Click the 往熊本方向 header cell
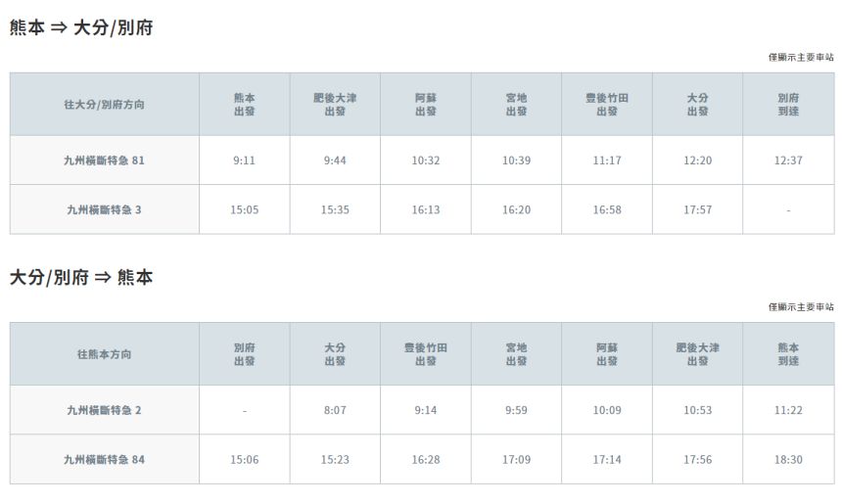This screenshot has height=504, width=842. (x=104, y=354)
